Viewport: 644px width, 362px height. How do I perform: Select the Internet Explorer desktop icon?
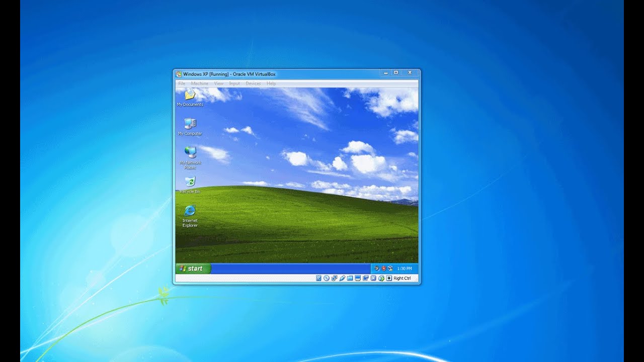click(190, 216)
